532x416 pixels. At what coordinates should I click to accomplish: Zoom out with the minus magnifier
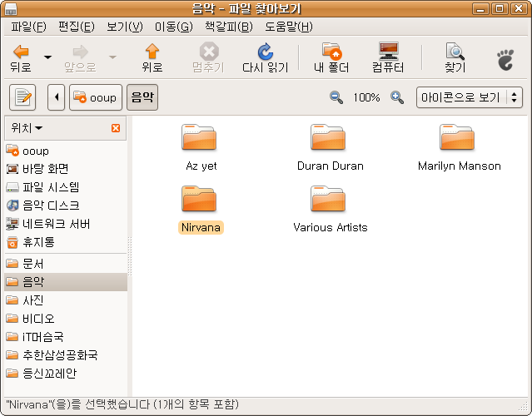(x=336, y=97)
